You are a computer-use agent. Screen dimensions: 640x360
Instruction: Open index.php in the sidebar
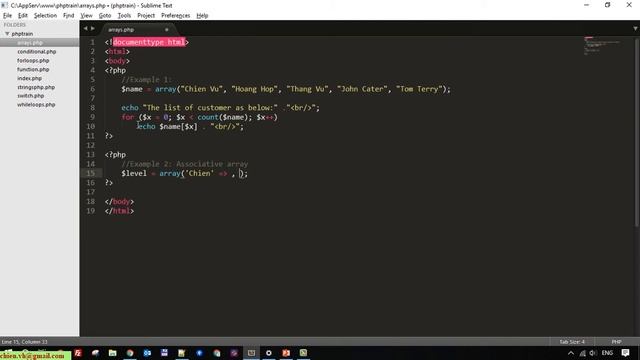coord(29,78)
